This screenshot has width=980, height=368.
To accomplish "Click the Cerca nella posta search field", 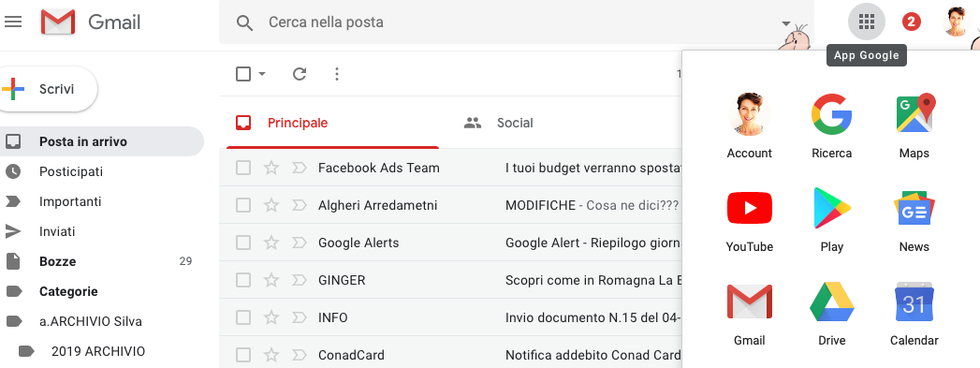I will point(516,22).
